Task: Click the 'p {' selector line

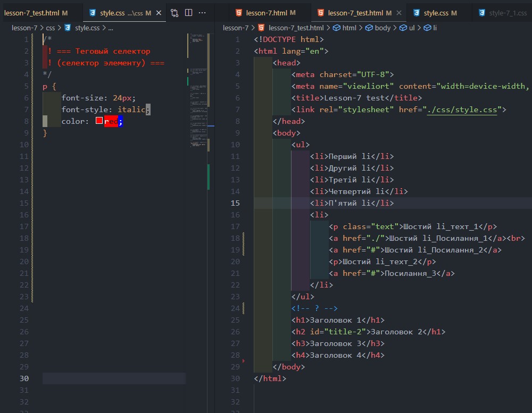Action: coord(49,86)
